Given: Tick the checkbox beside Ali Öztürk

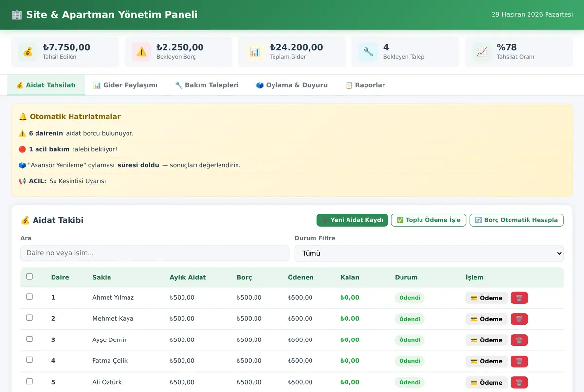Looking at the screenshot, I should tap(29, 381).
